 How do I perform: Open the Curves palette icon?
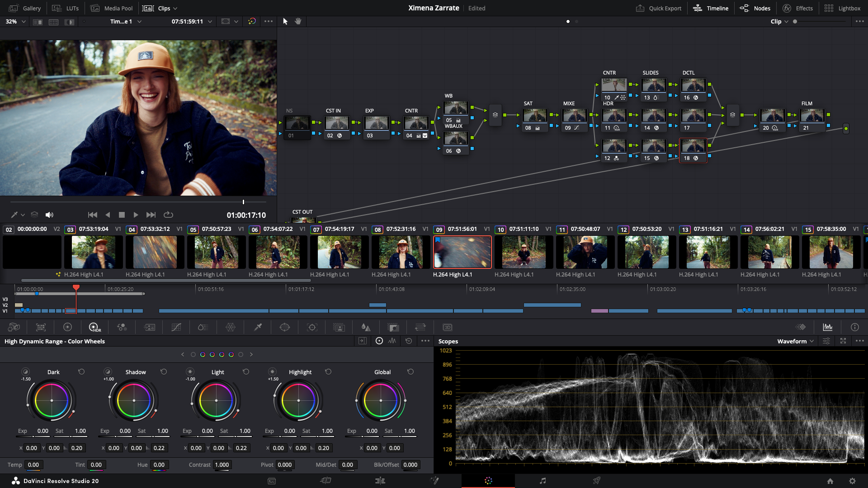(x=176, y=327)
